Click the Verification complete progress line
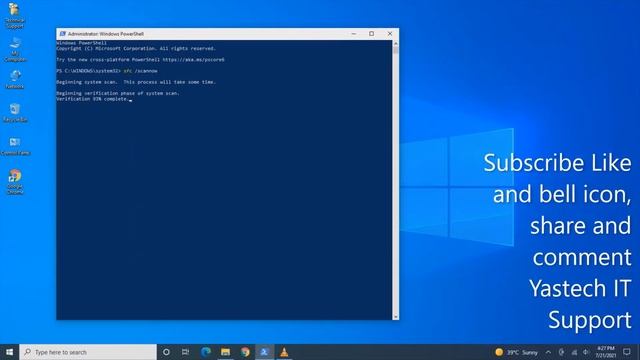The width and height of the screenshot is (640, 360). pyautogui.click(x=92, y=99)
